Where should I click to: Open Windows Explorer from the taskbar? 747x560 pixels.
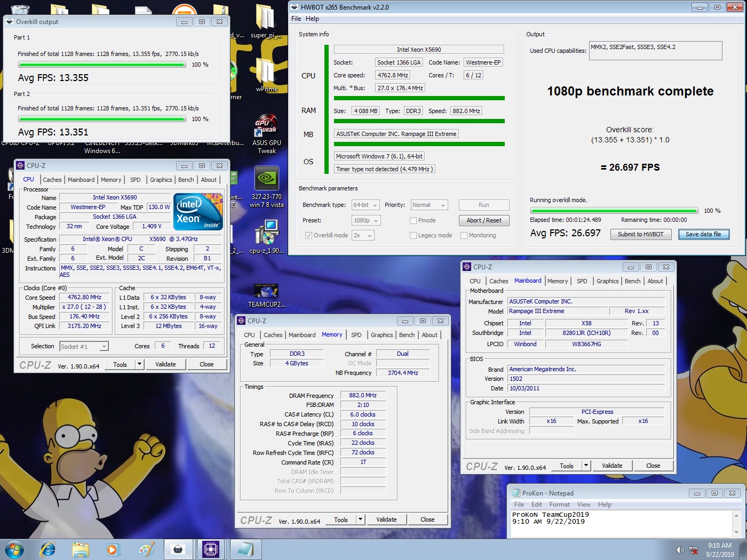pos(81,549)
